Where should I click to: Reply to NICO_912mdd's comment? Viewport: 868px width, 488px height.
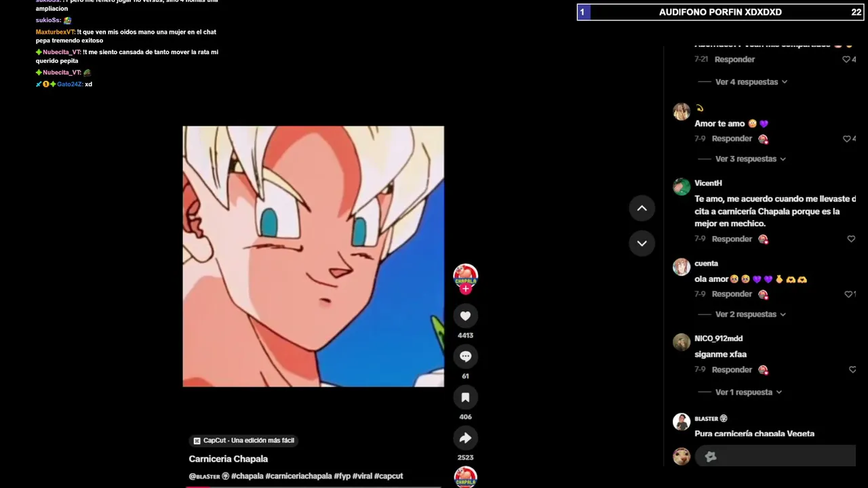pos(732,370)
